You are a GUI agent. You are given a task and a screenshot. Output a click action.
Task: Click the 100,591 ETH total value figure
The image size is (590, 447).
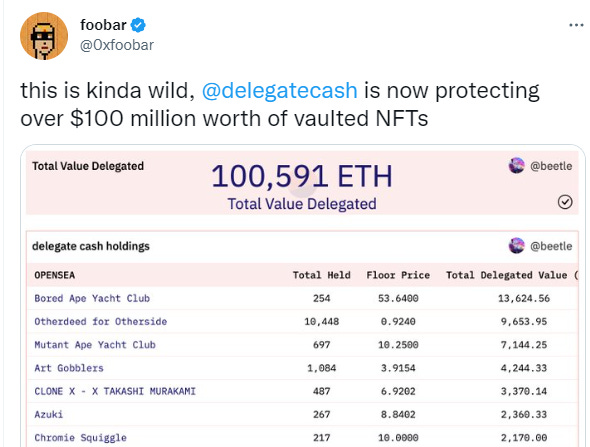[302, 176]
